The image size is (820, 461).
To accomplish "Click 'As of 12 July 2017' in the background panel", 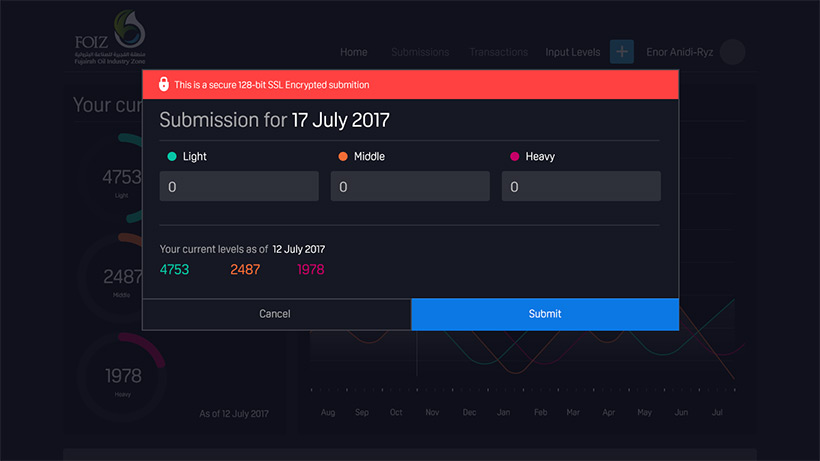I will tap(234, 413).
